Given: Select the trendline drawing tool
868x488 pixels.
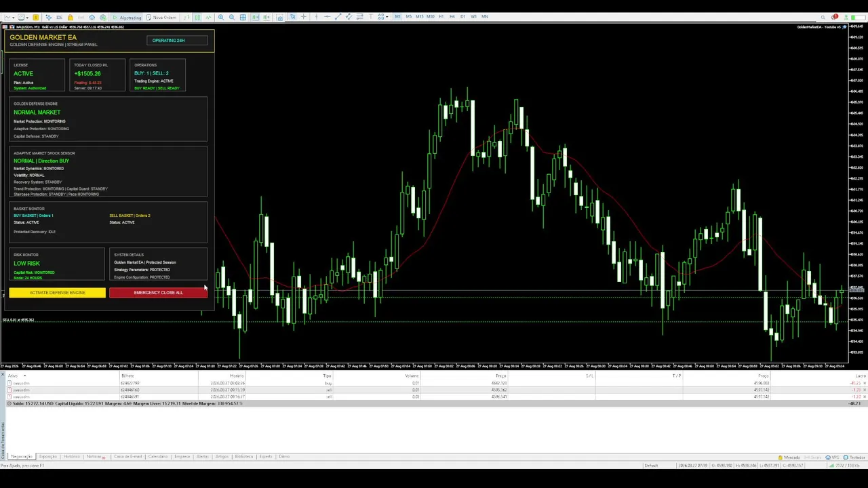Looking at the screenshot, I should [x=338, y=17].
